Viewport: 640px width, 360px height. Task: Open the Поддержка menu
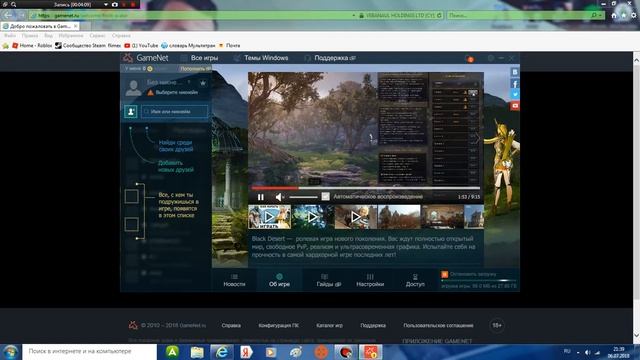[x=330, y=58]
